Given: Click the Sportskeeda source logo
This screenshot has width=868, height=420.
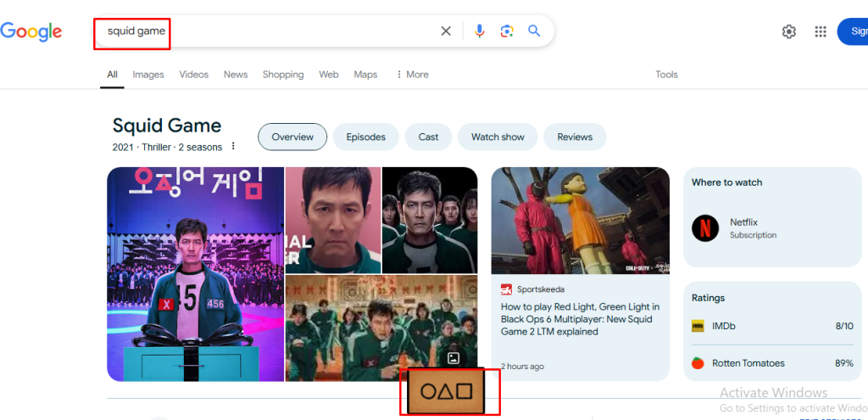Looking at the screenshot, I should pyautogui.click(x=507, y=289).
